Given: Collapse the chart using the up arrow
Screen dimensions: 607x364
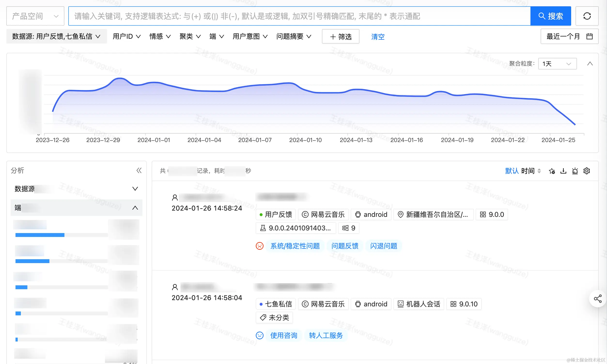Looking at the screenshot, I should point(590,64).
